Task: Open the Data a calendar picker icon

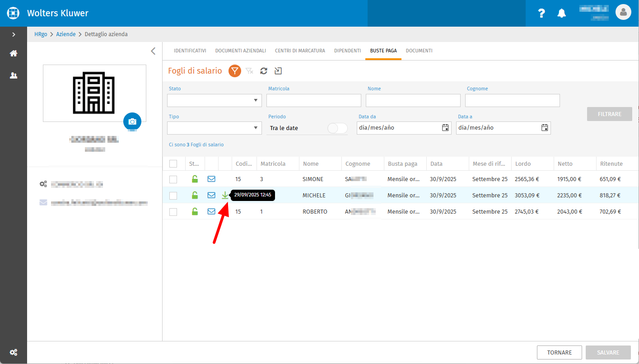Action: [x=545, y=128]
